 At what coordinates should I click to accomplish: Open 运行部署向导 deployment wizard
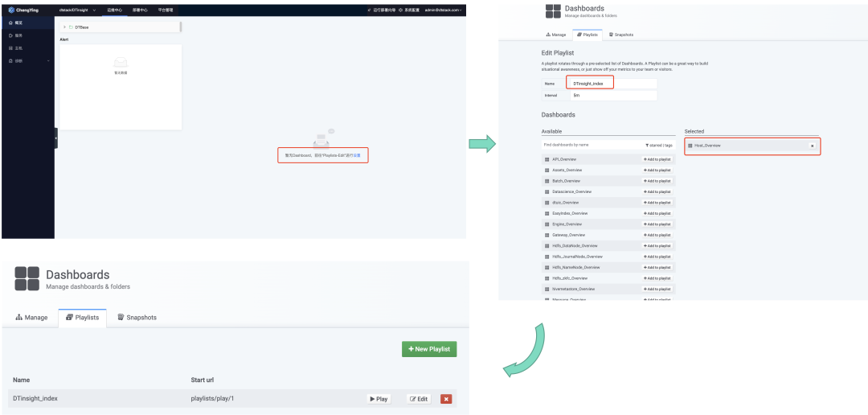click(x=382, y=10)
